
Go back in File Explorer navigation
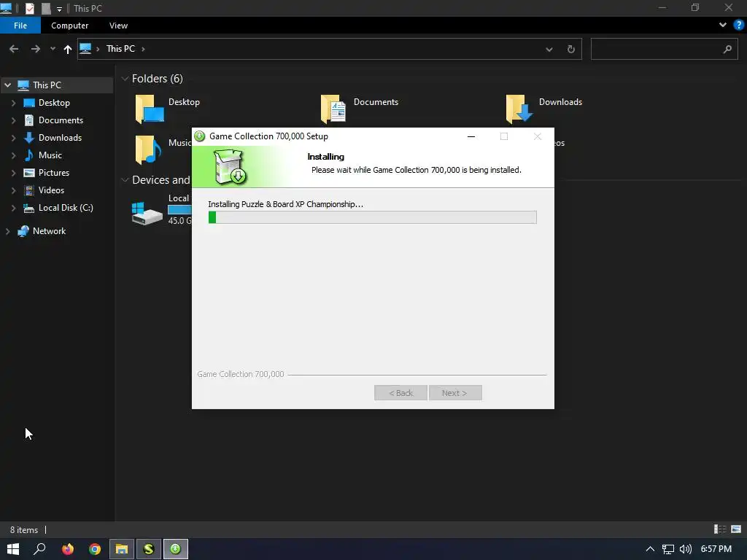14,49
